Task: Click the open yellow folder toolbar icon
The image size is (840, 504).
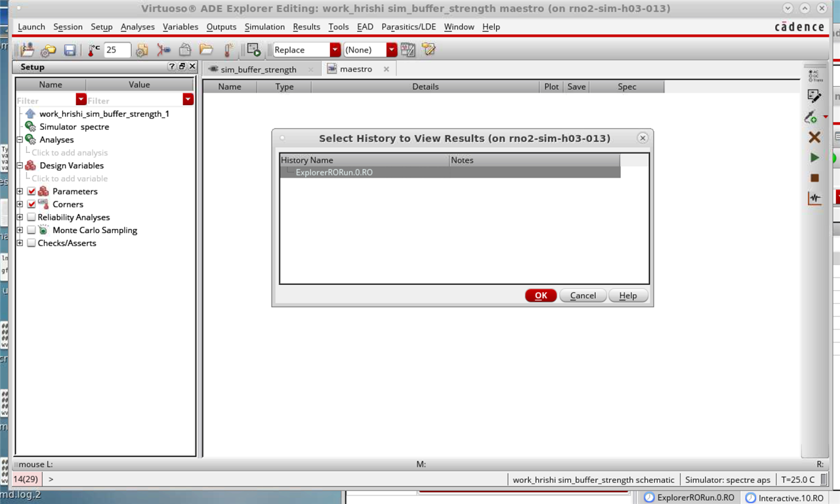Action: (207, 50)
